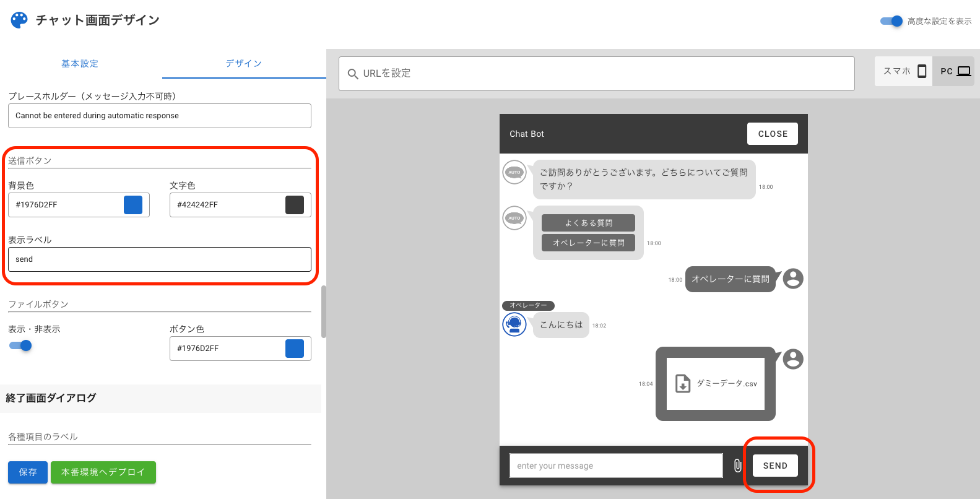This screenshot has width=980, height=499.
Task: Open the 文字色 dark gray swatch
Action: (x=295, y=205)
